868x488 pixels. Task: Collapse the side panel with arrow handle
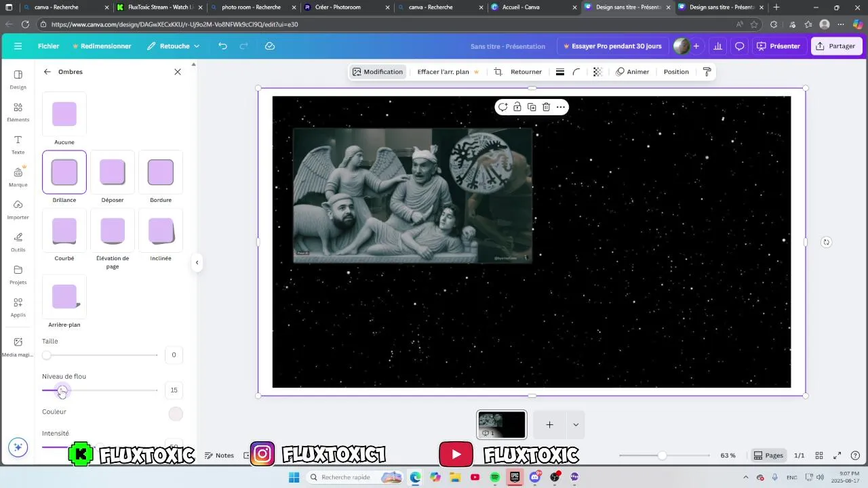197,262
